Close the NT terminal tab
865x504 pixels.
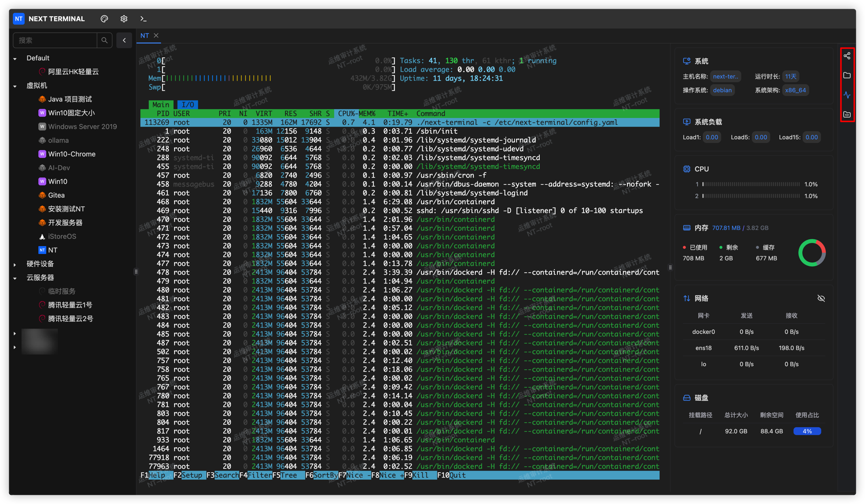[x=156, y=35]
